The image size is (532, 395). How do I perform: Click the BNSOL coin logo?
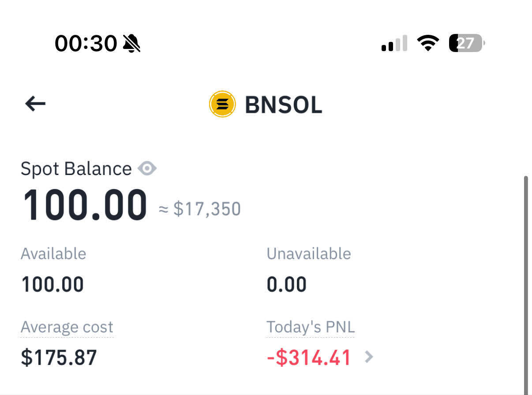point(222,104)
